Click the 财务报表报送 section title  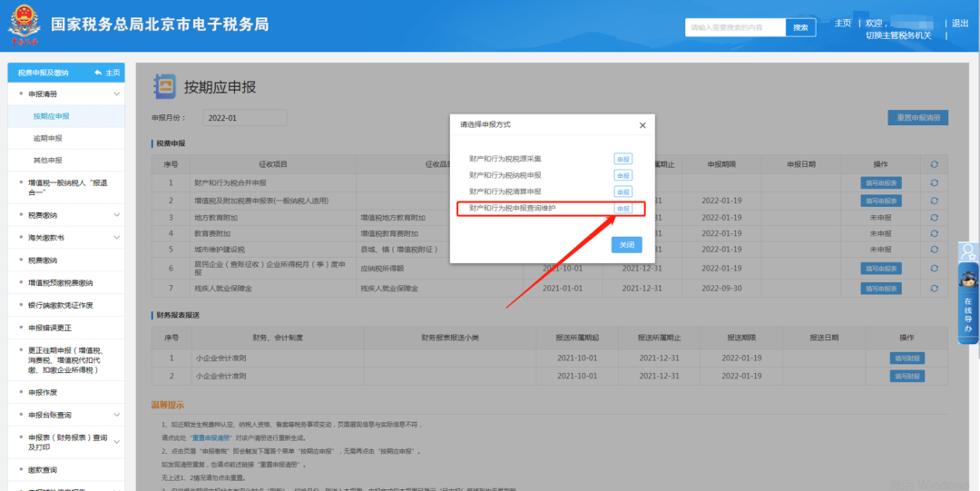(x=178, y=315)
